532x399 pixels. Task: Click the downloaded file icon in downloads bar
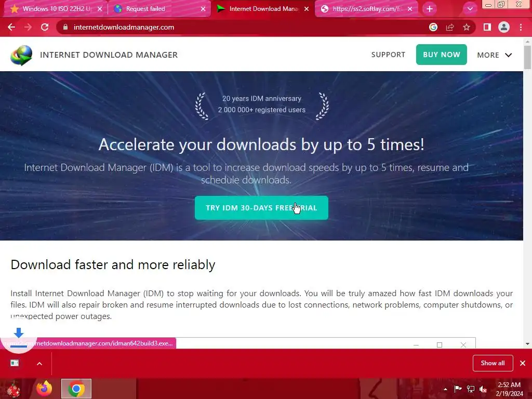(x=15, y=363)
